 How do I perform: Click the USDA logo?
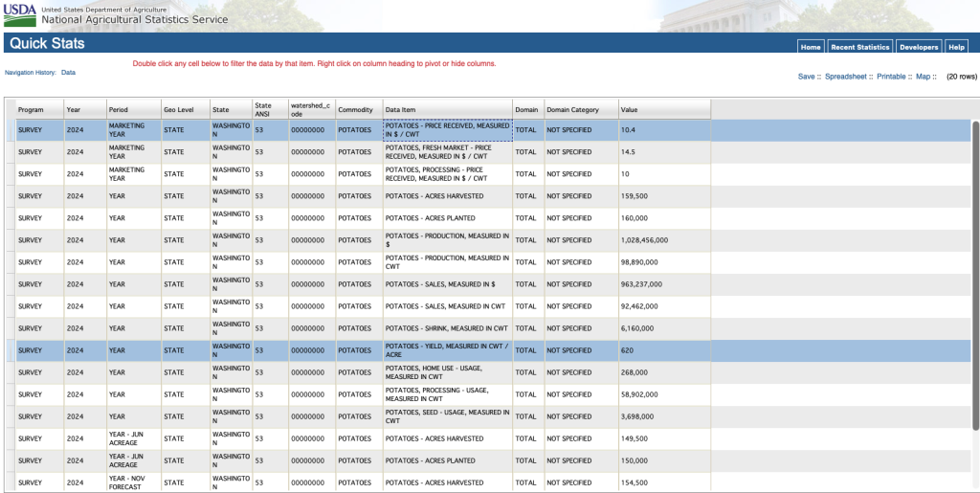(x=20, y=14)
